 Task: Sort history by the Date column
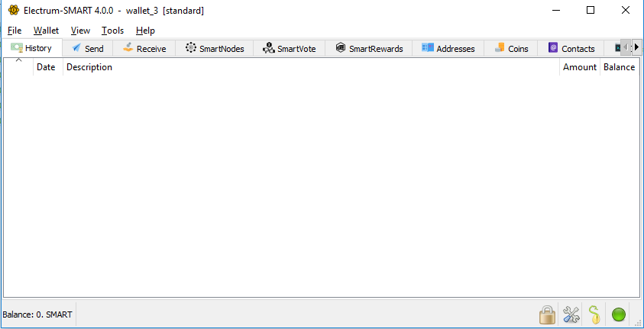(47, 67)
